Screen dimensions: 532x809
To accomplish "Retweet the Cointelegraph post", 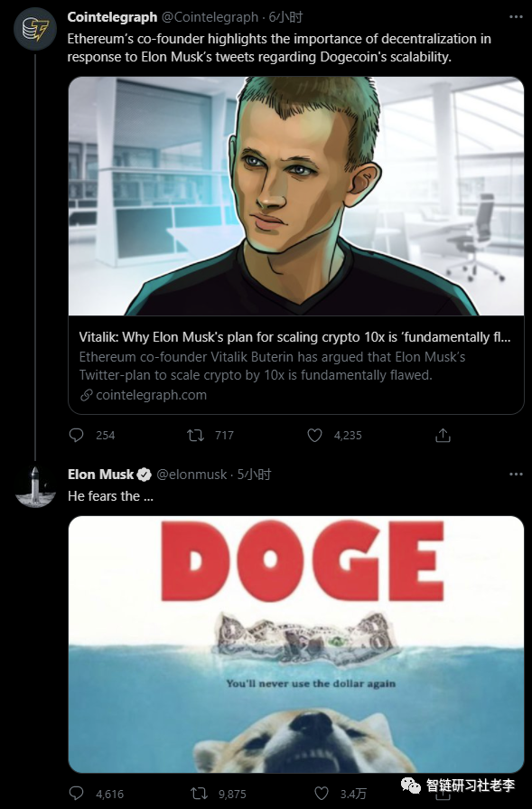I will (195, 436).
